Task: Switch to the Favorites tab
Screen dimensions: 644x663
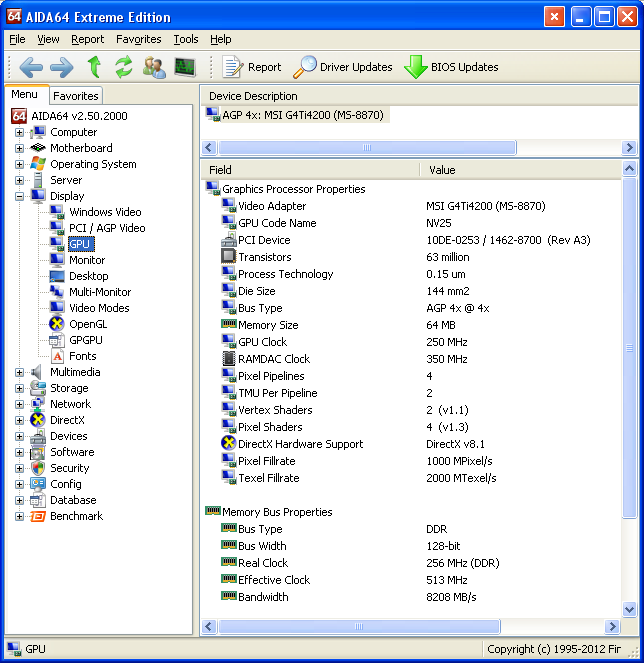Action: coord(76,96)
